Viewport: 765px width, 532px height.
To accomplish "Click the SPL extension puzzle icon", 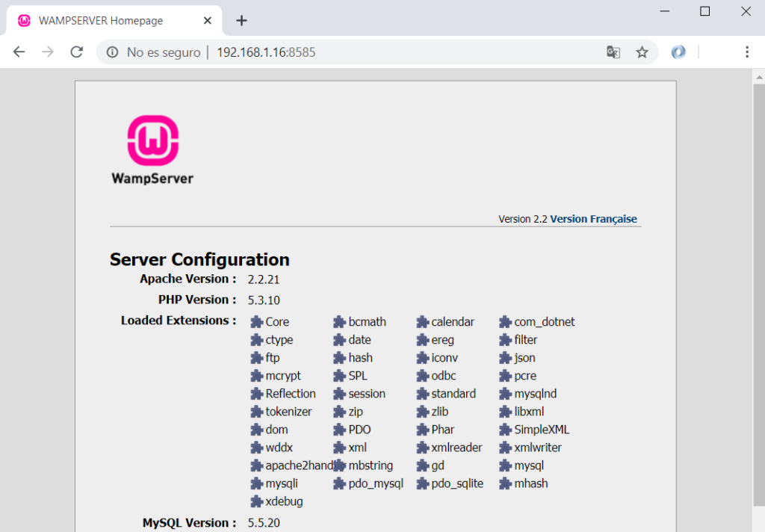I will 340,377.
